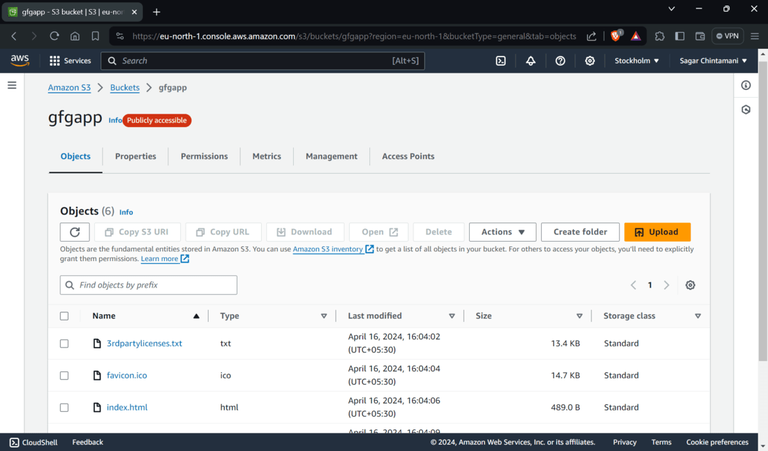Screen dimensions: 768x451
Task: Open the Stockholm region selector
Action: [637, 61]
